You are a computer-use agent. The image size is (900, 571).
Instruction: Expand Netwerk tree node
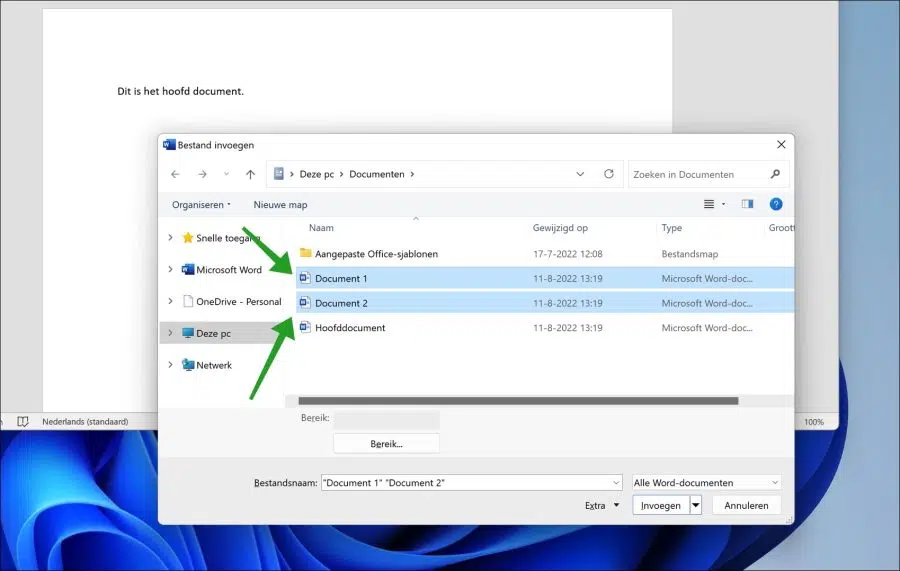tap(170, 365)
